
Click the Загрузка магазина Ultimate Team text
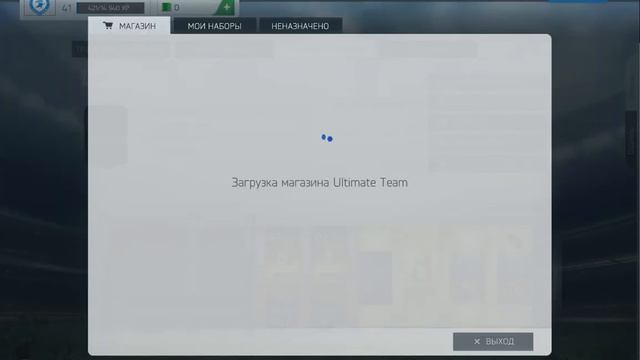(320, 182)
